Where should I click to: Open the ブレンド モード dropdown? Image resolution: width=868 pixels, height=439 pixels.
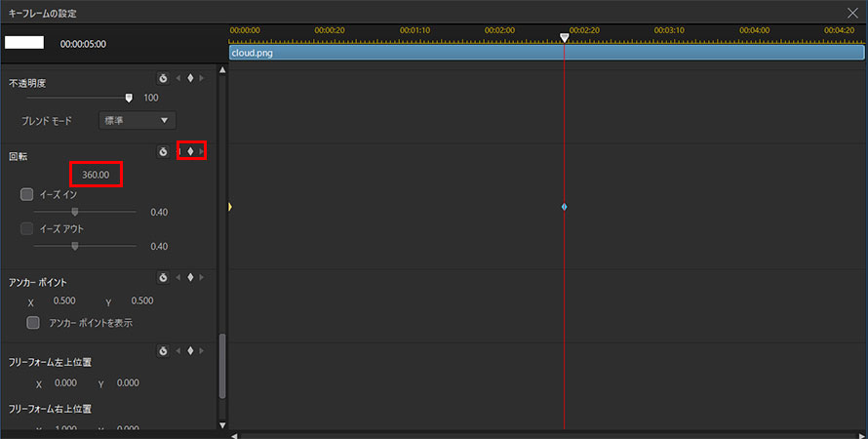[x=137, y=121]
